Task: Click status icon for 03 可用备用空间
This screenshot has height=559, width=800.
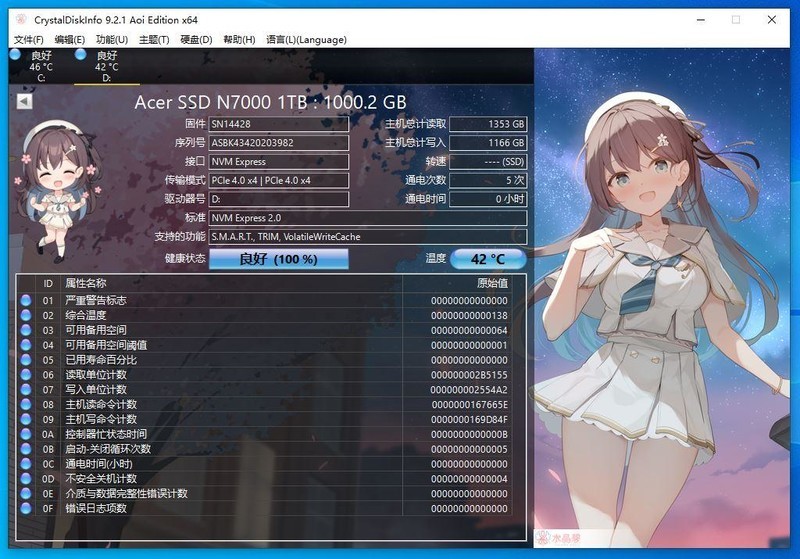Action: coord(26,330)
